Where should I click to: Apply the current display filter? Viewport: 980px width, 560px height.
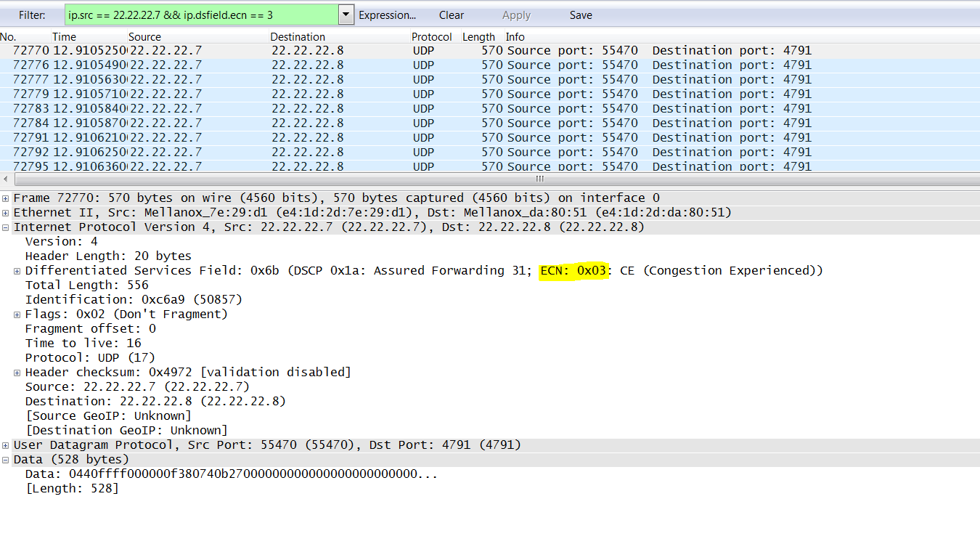(516, 15)
